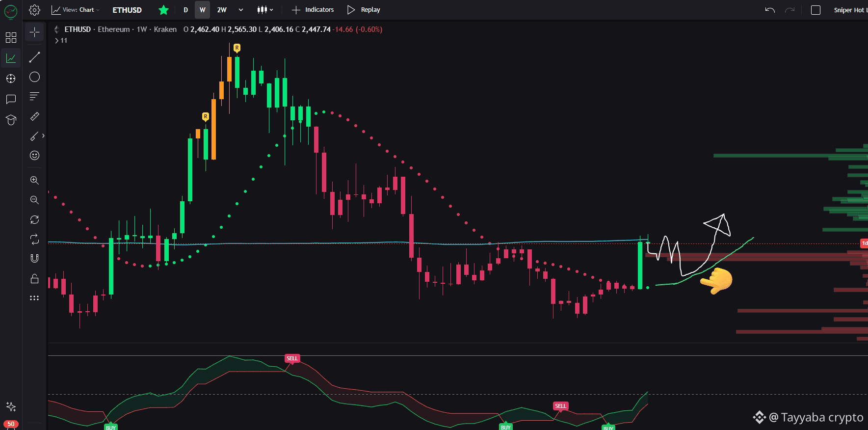Click the layout square icon in top bar
The height and width of the screenshot is (430, 868).
pos(815,10)
